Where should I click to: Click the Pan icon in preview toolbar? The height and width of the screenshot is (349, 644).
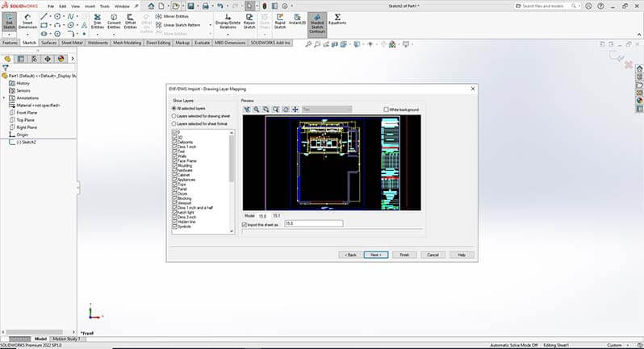pos(295,110)
